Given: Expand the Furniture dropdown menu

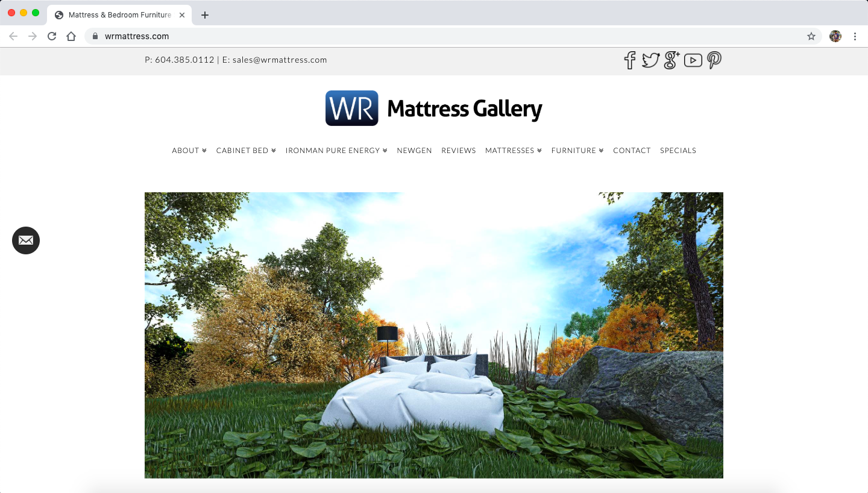Looking at the screenshot, I should [x=577, y=151].
